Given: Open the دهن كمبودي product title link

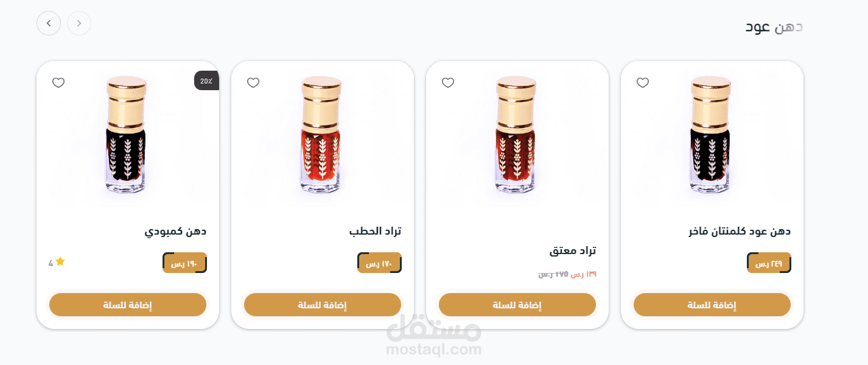Looking at the screenshot, I should tap(175, 232).
